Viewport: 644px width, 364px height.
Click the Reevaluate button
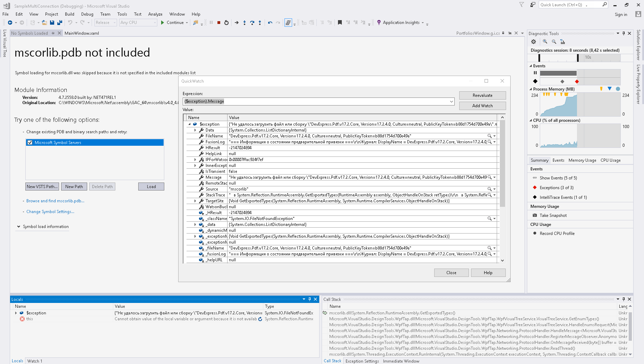point(482,95)
